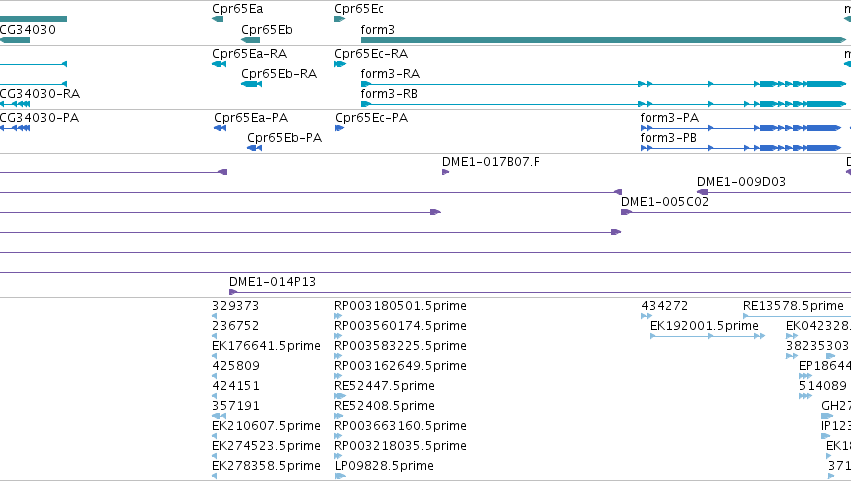Image resolution: width=851 pixels, height=481 pixels.
Task: Click the arrow glyph under DME1-017B07.F
Action: (x=446, y=172)
